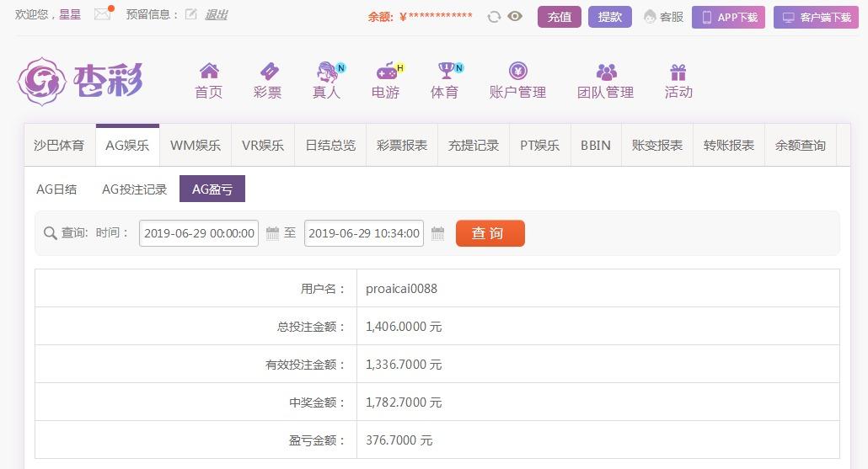
Task: Select the AG盈亏 sub-tab
Action: 212,189
